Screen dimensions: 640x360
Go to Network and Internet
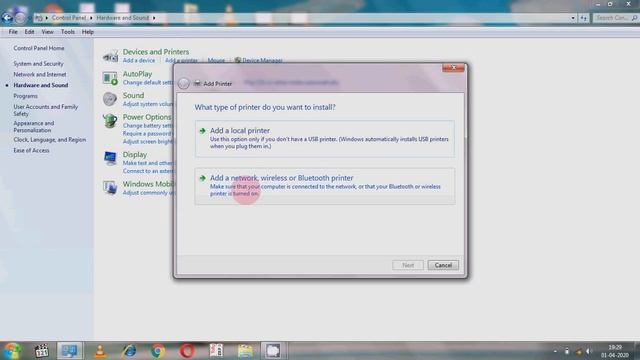click(40, 75)
